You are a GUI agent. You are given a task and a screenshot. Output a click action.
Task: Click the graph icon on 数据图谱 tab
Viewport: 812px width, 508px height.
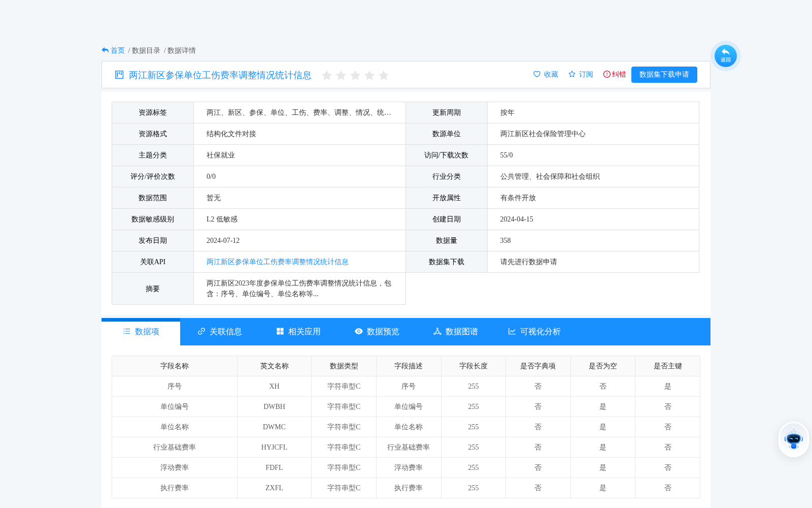[437, 331]
